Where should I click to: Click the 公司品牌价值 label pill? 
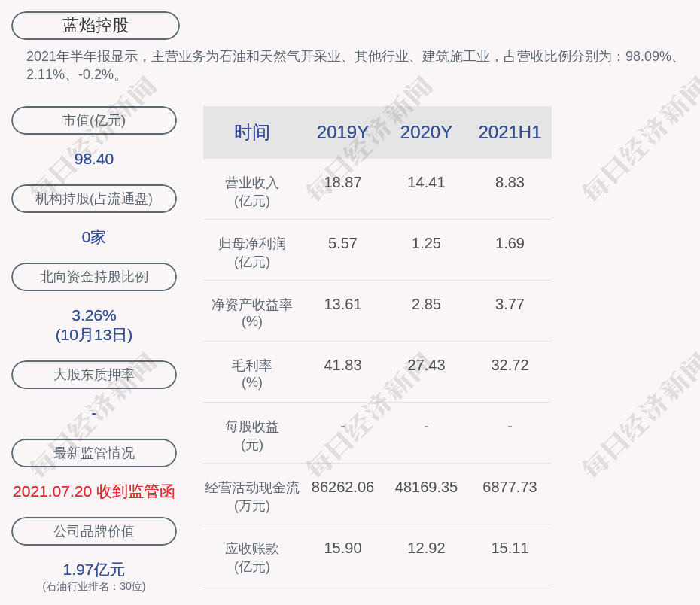click(x=94, y=531)
